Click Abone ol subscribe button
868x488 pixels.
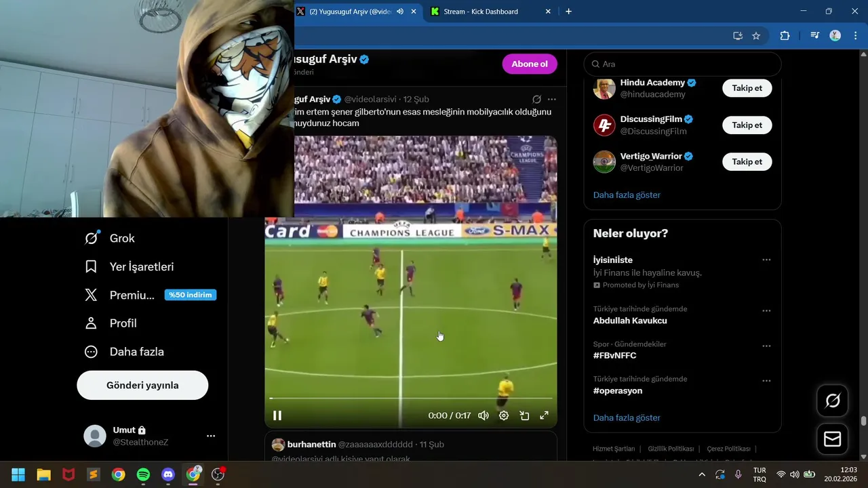(530, 64)
